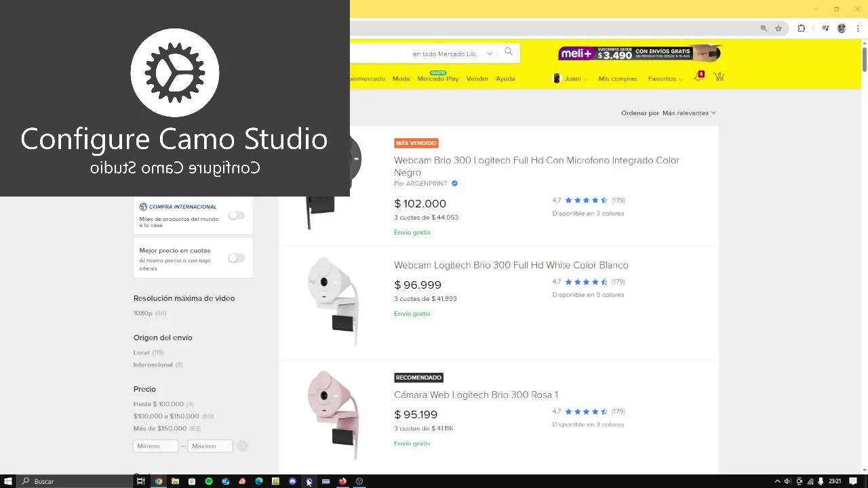Open the Cámara Web Logitech Brio 300 Rosa listing
868x488 pixels.
[476, 394]
